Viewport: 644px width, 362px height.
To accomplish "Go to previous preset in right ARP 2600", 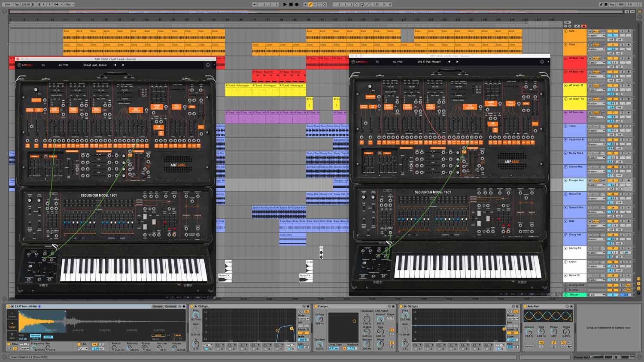I will click(x=449, y=62).
